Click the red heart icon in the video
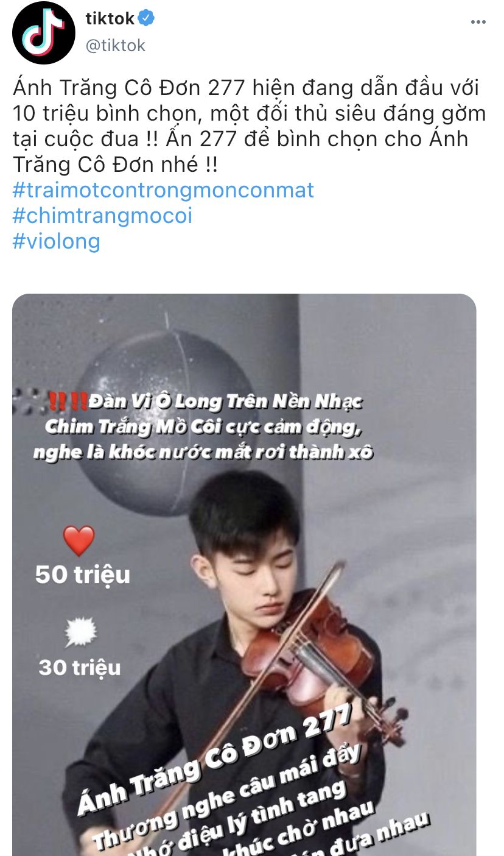This screenshot has width=504, height=856. click(x=79, y=541)
